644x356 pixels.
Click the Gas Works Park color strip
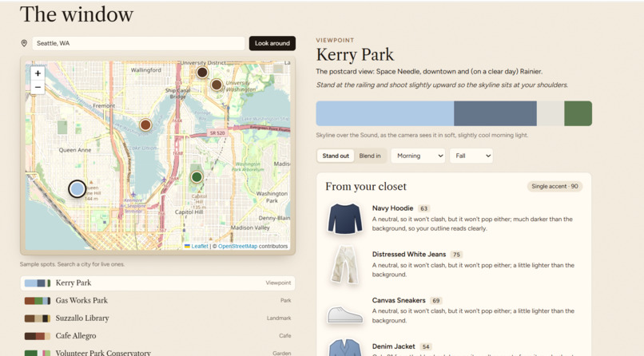(x=38, y=301)
